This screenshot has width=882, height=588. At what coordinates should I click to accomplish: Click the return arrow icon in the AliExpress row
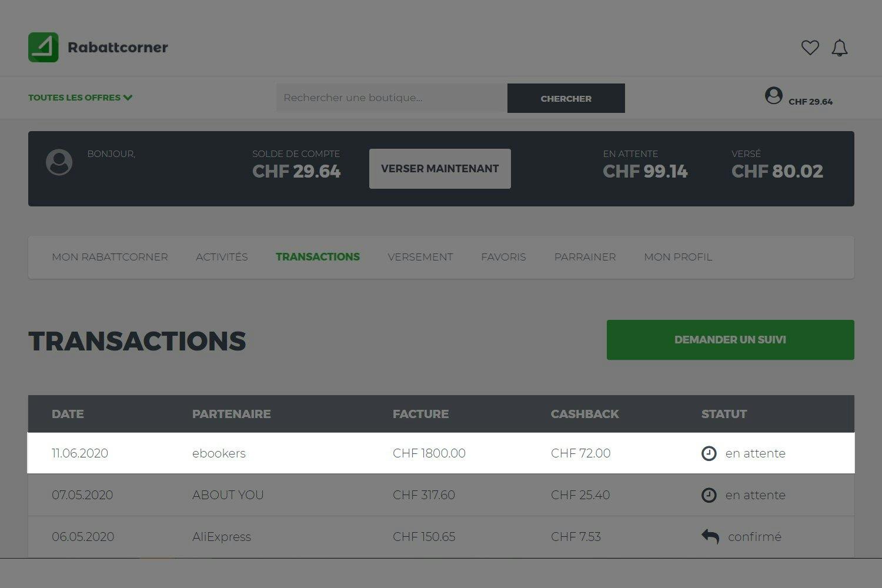pos(710,536)
